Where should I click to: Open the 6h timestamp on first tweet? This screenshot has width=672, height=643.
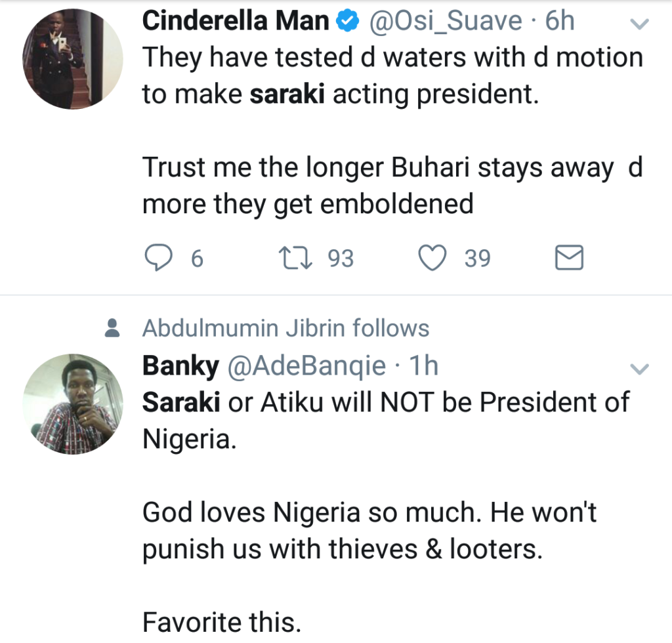(x=560, y=22)
